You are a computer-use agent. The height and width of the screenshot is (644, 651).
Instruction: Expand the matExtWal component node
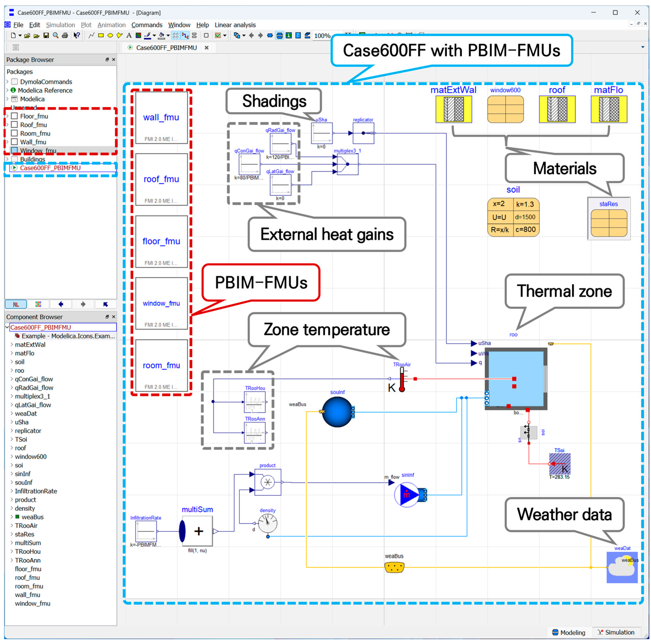tap(12, 345)
